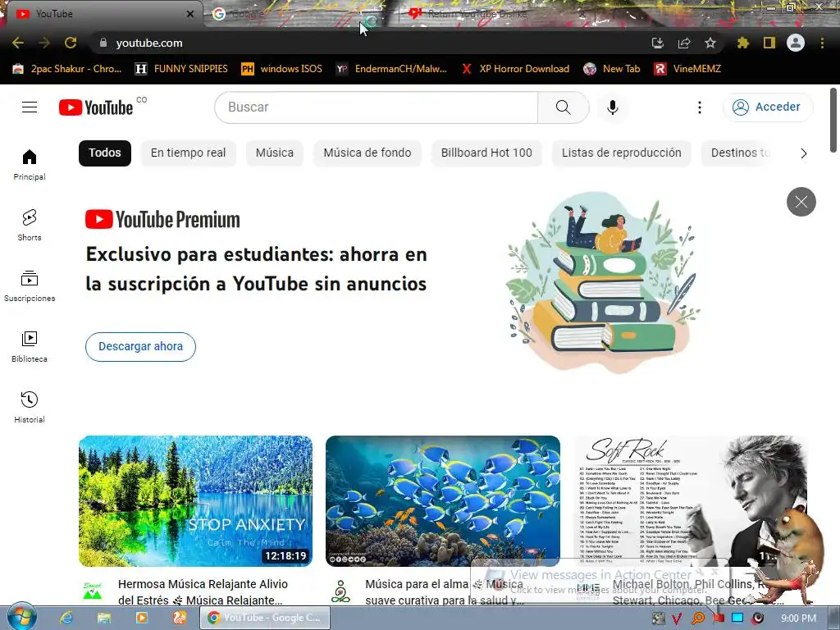Select the Todos chip
This screenshot has width=840, height=630.
coord(105,153)
